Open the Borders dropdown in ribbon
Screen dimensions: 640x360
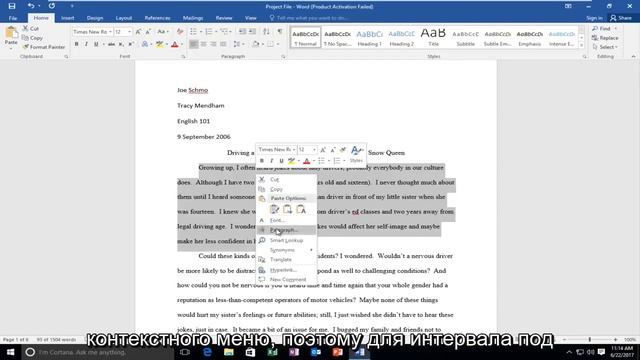pyautogui.click(x=278, y=44)
